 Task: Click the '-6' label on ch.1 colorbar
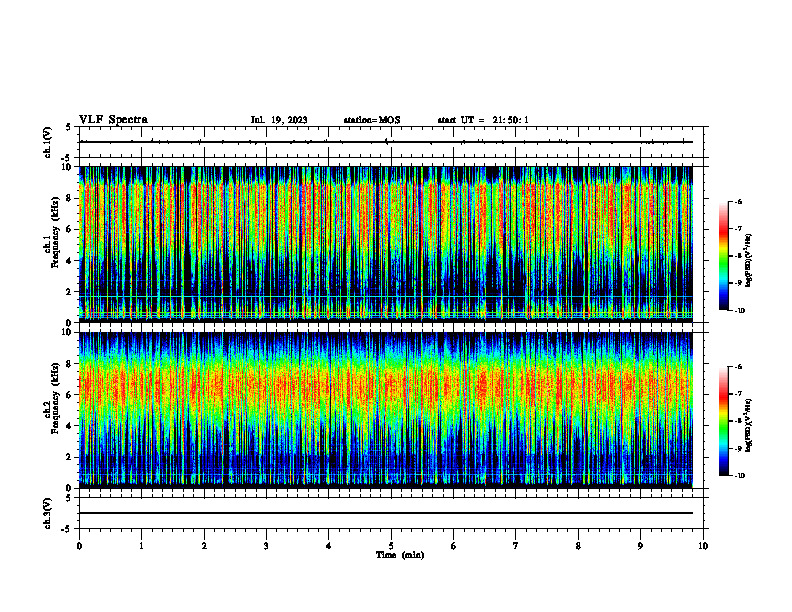pos(738,201)
